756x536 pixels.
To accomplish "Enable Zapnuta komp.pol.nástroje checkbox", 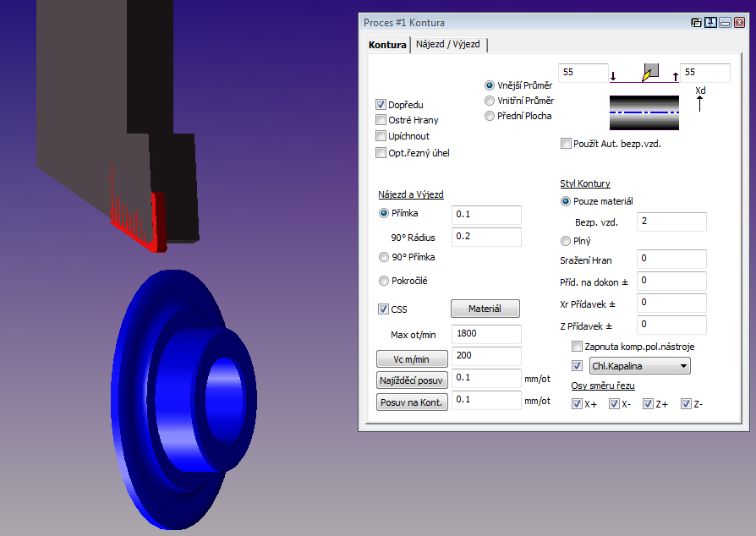I will 578,347.
